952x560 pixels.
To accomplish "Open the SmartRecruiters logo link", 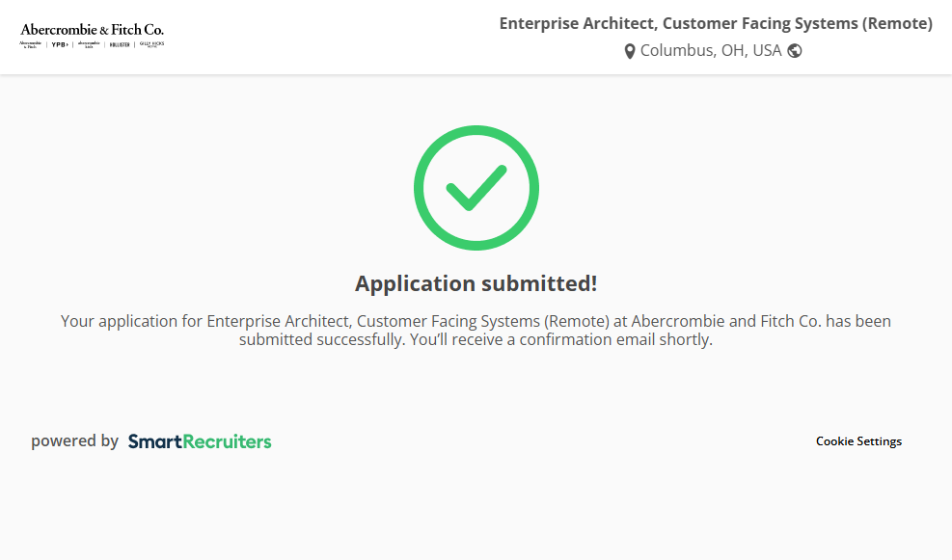I will pyautogui.click(x=200, y=441).
